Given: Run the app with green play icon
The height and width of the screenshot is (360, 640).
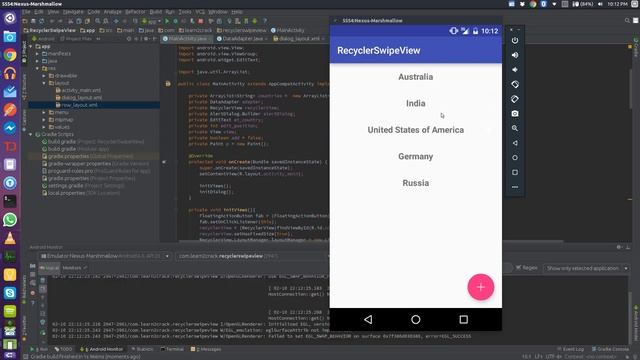Looking at the screenshot, I should pyautogui.click(x=167, y=21).
